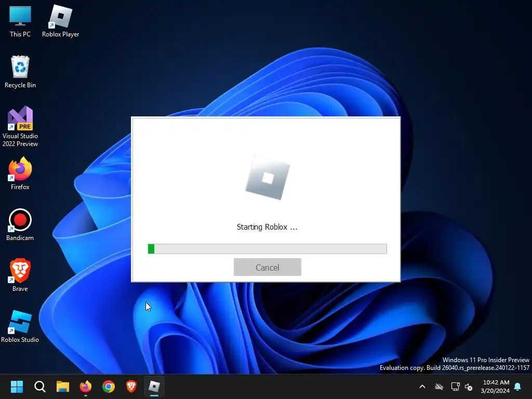This screenshot has width=532, height=399.
Task: Click the Roblox taskbar button
Action: coord(154,387)
